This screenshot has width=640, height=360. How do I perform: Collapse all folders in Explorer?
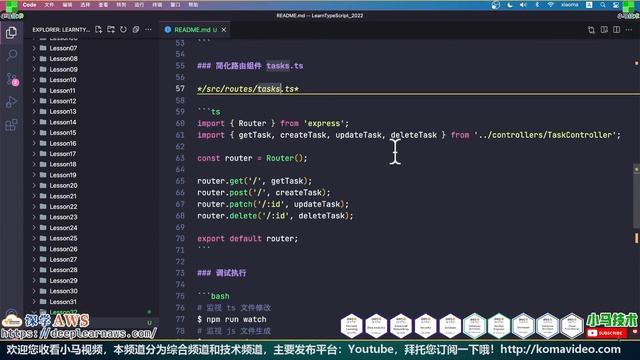136,29
